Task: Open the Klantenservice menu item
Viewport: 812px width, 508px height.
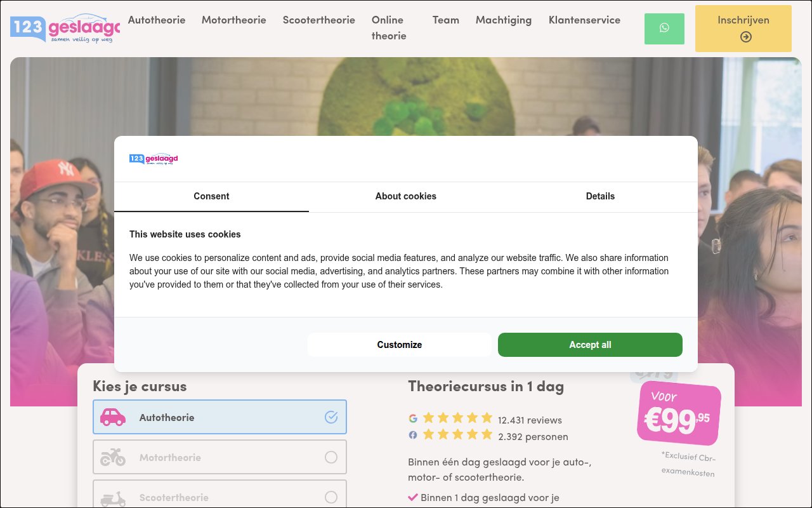Action: point(584,20)
